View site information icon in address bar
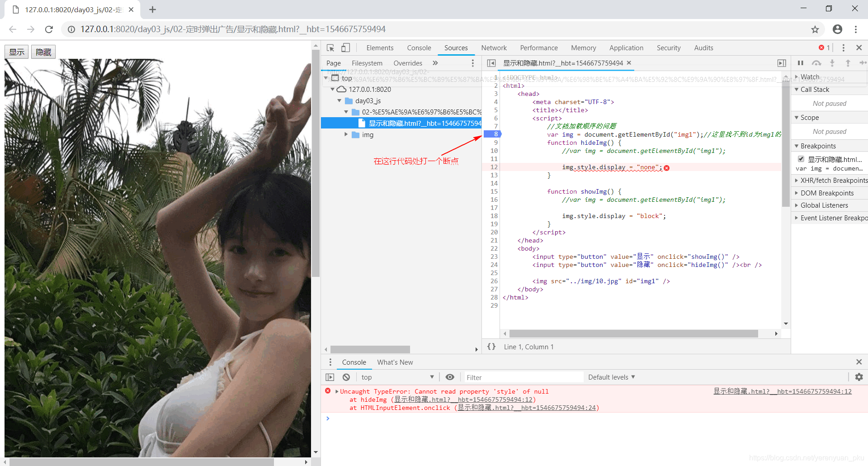Image resolution: width=868 pixels, height=466 pixels. 71,29
